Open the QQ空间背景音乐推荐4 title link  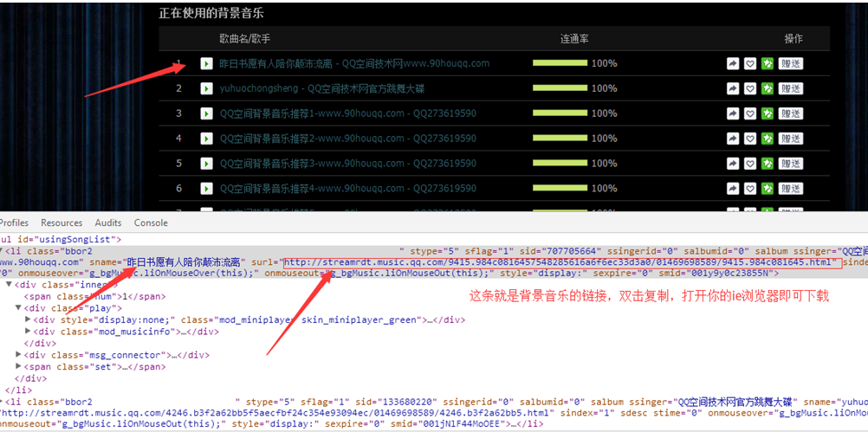[x=347, y=189]
